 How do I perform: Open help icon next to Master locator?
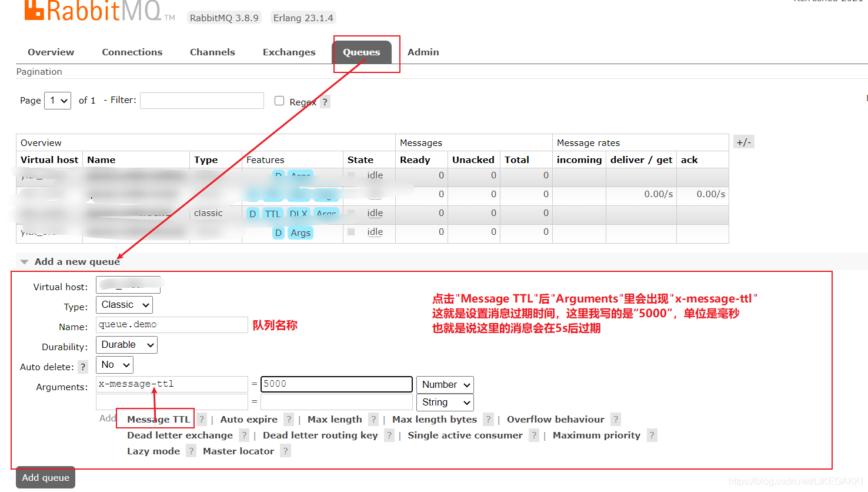tap(285, 451)
